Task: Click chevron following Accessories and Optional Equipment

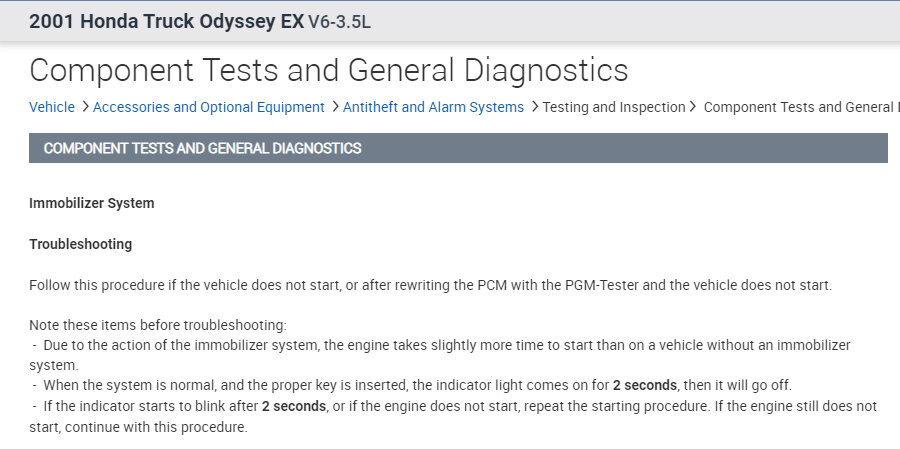Action: (x=334, y=107)
